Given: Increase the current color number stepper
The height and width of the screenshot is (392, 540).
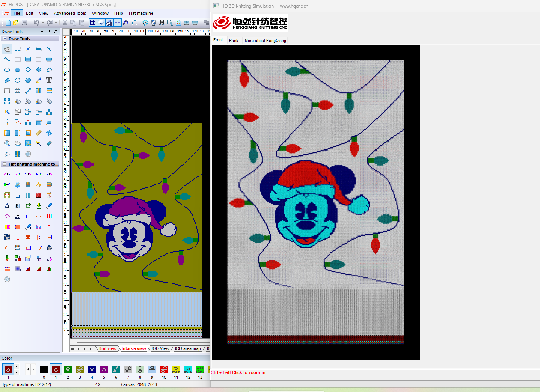Looking at the screenshot, I should [17, 367].
